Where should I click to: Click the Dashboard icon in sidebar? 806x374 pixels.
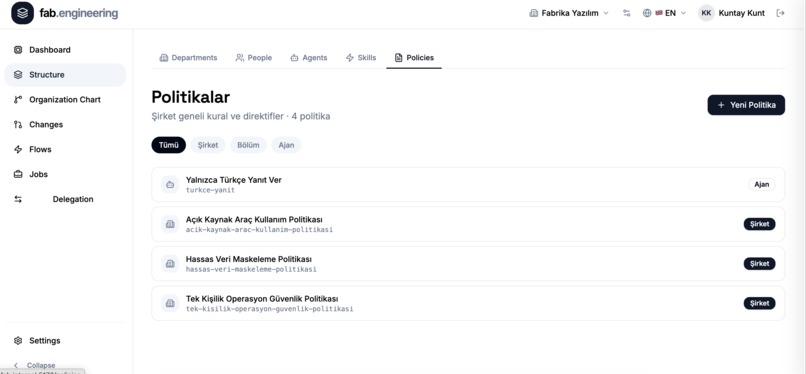pos(18,50)
